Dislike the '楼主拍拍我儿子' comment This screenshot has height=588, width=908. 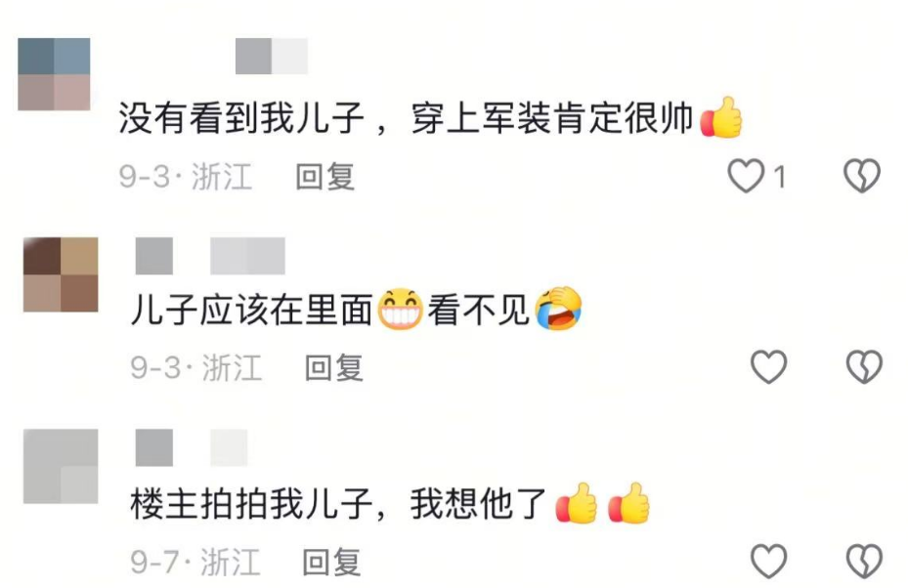tap(864, 561)
